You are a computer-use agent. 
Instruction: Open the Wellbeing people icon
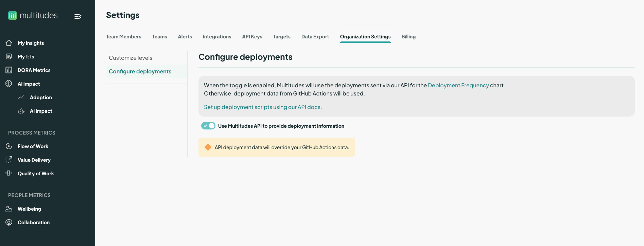point(9,209)
